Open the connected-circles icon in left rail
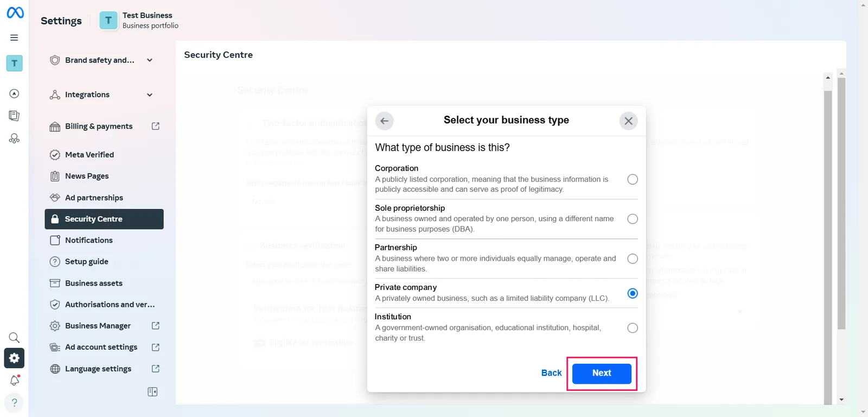 click(x=15, y=138)
